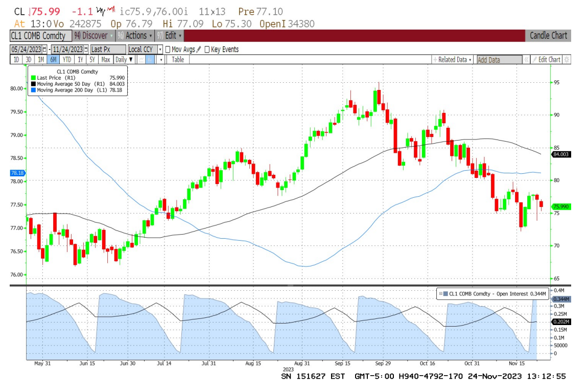Enable the Mov Avgs checkbox
587x392 pixels.
168,50
